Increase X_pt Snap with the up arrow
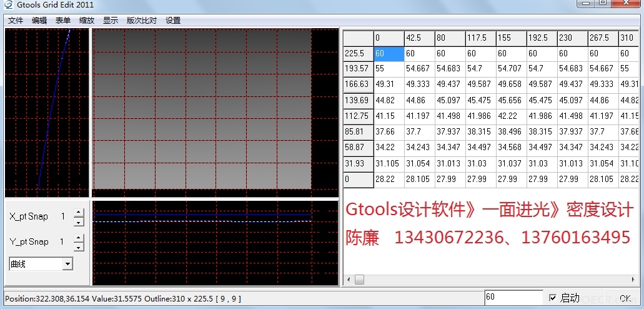This screenshot has width=644, height=309. coord(79,213)
